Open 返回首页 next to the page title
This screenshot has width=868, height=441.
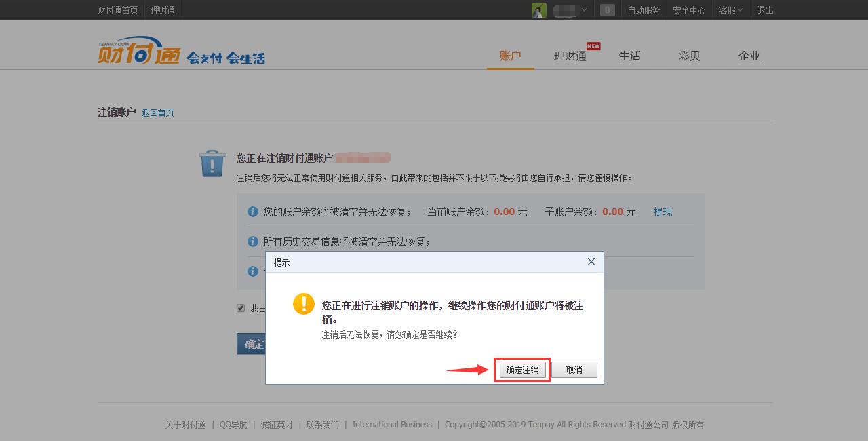tap(158, 112)
